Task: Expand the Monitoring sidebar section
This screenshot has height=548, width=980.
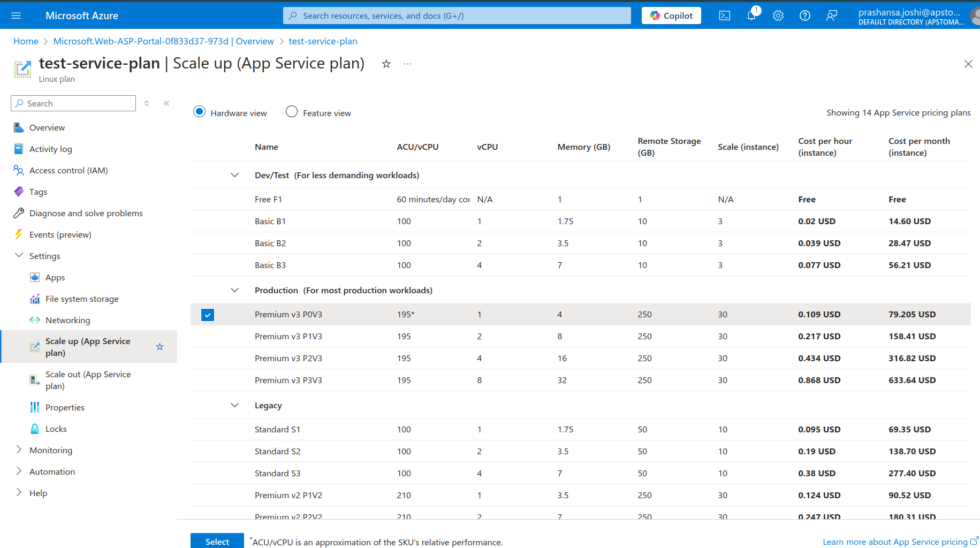Action: 19,450
